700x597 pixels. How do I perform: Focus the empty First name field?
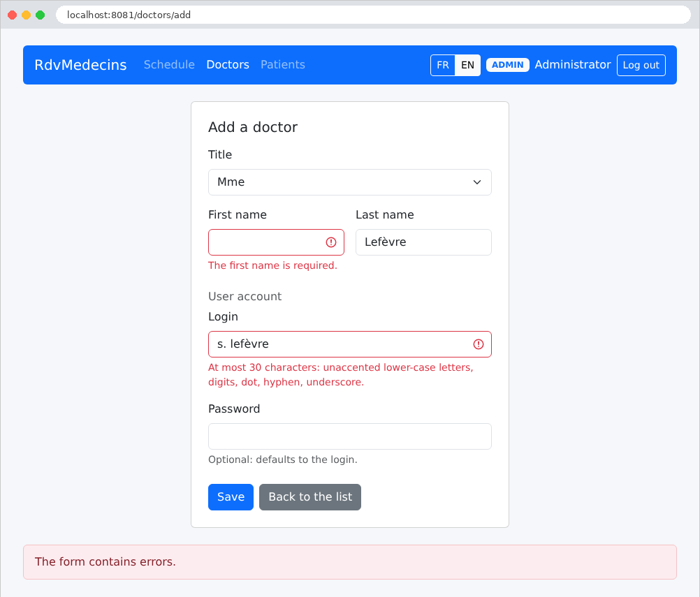pyautogui.click(x=276, y=242)
